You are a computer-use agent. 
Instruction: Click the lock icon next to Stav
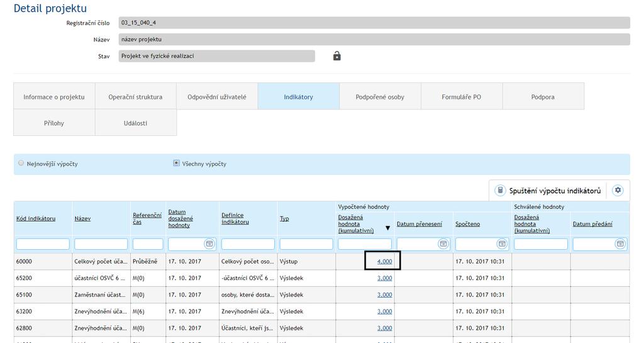point(337,56)
